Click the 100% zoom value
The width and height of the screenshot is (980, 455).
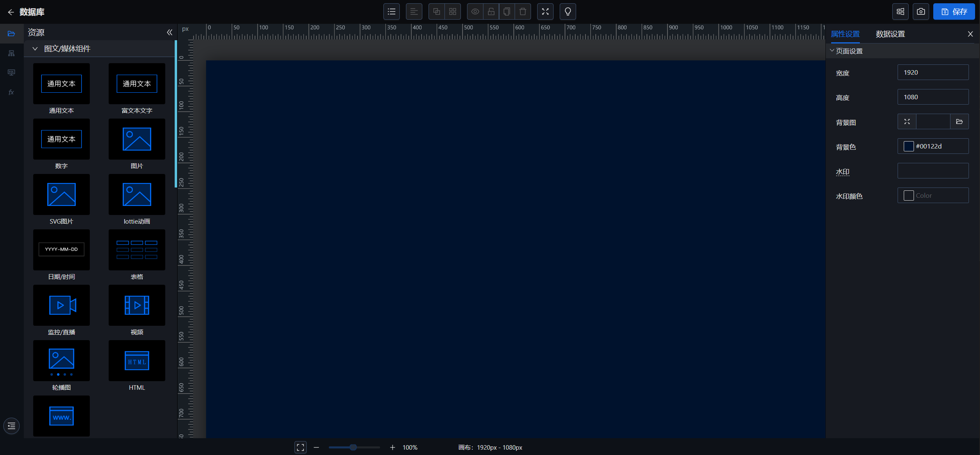click(x=410, y=447)
